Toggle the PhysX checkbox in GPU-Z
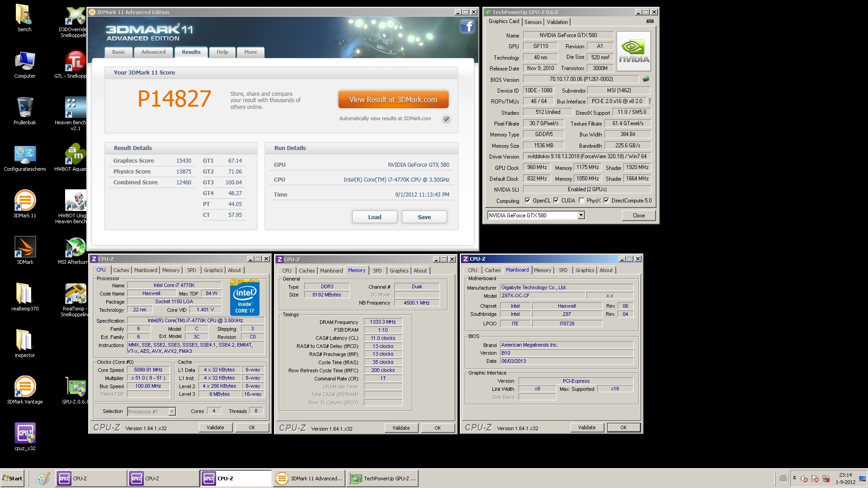The width and height of the screenshot is (868, 488). 581,201
